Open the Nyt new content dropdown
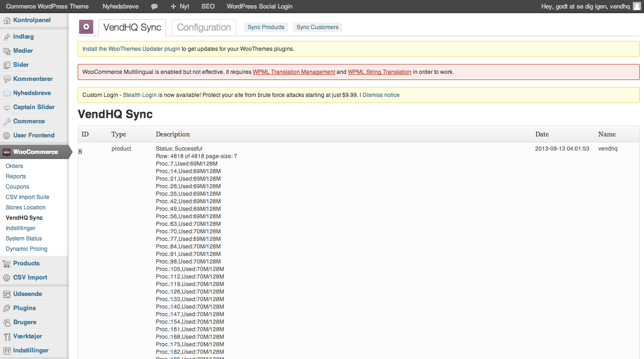Screen dimensions: 644x359 click(x=180, y=7)
